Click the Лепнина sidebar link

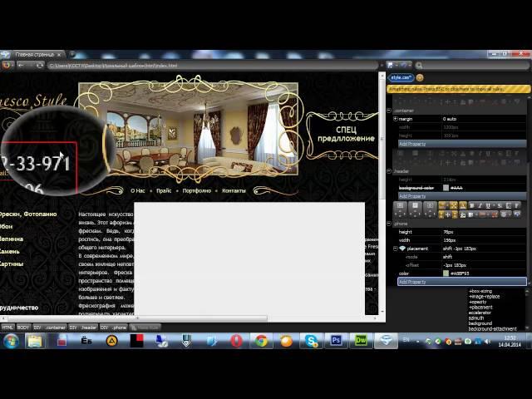pos(12,239)
